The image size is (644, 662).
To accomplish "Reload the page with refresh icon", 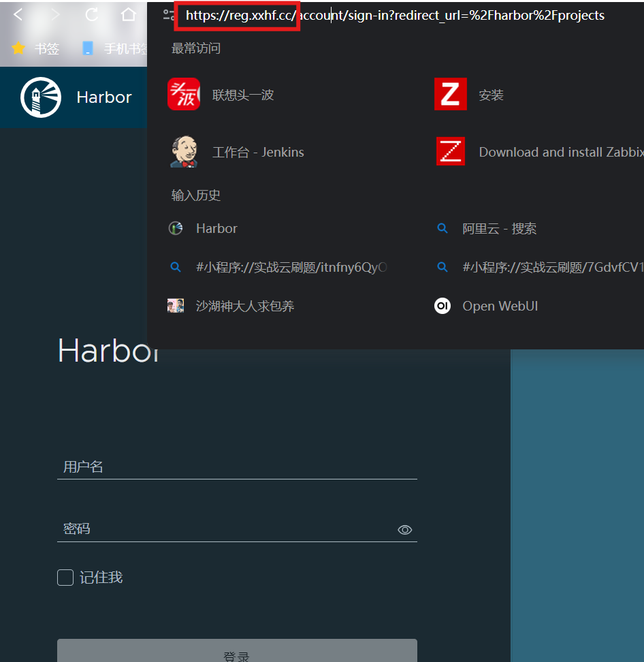I will pyautogui.click(x=92, y=15).
